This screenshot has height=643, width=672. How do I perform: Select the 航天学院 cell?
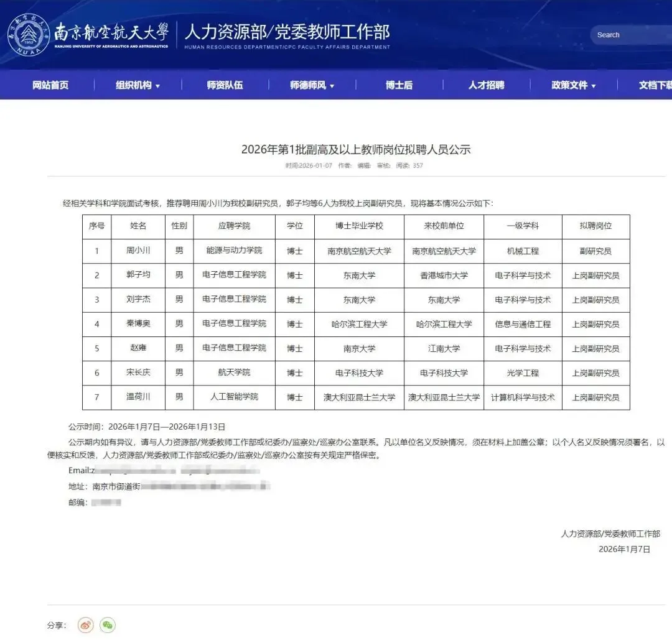pos(234,372)
